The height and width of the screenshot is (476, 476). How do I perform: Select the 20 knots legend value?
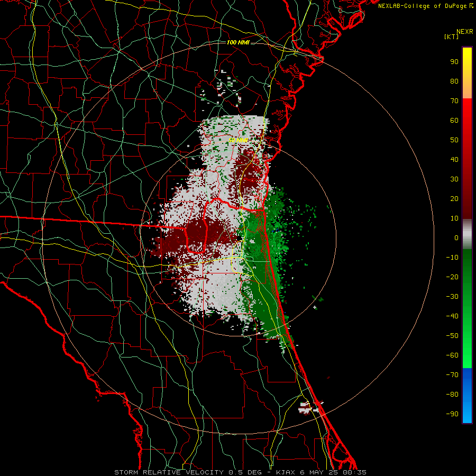[x=454, y=199]
